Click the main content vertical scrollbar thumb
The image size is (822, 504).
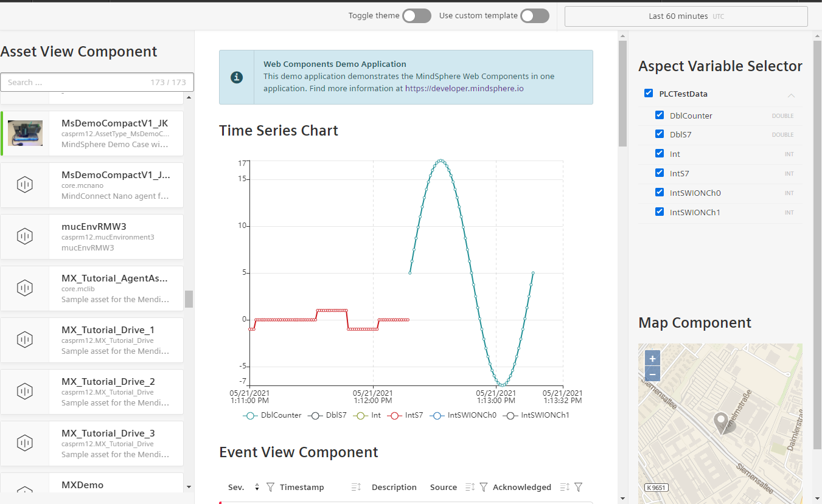point(622,94)
